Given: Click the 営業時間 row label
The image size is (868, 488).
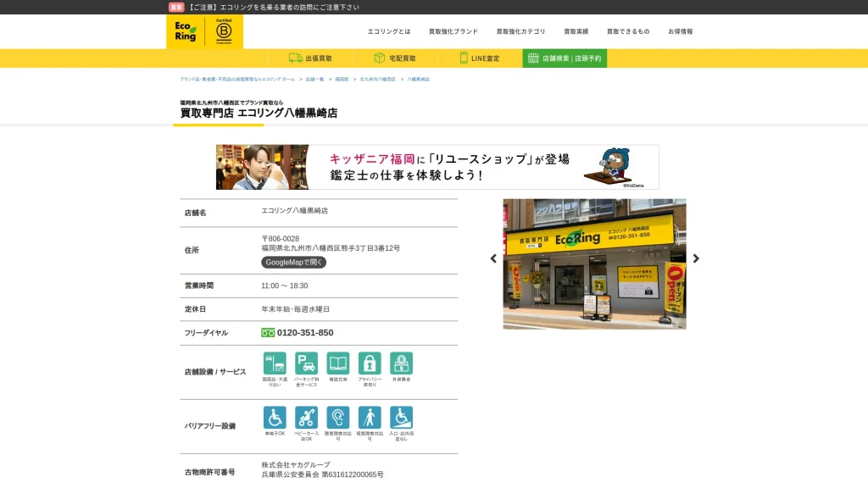Looking at the screenshot, I should (x=198, y=286).
